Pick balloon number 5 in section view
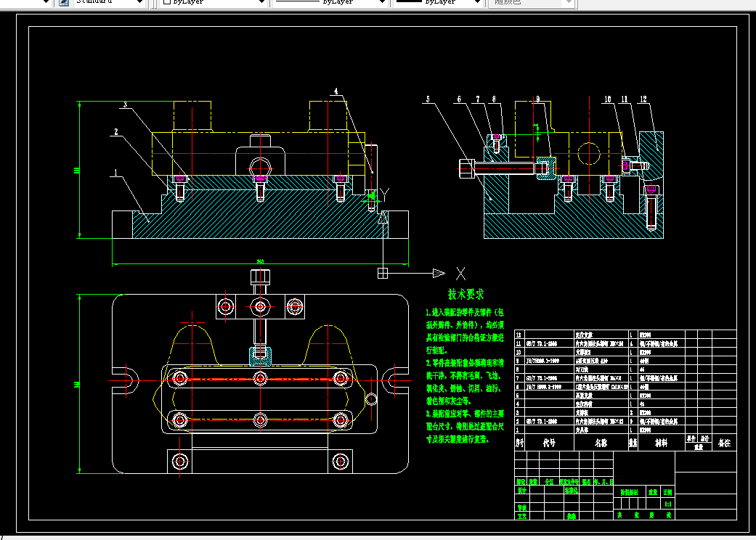 [428, 99]
